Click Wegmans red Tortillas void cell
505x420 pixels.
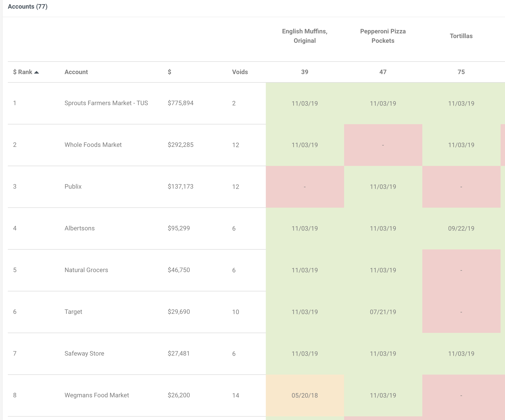point(461,395)
